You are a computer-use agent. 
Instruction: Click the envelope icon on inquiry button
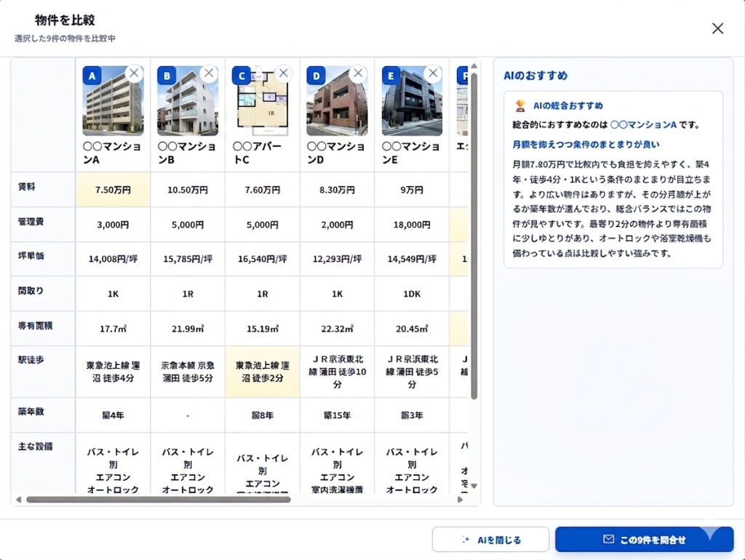coord(608,539)
